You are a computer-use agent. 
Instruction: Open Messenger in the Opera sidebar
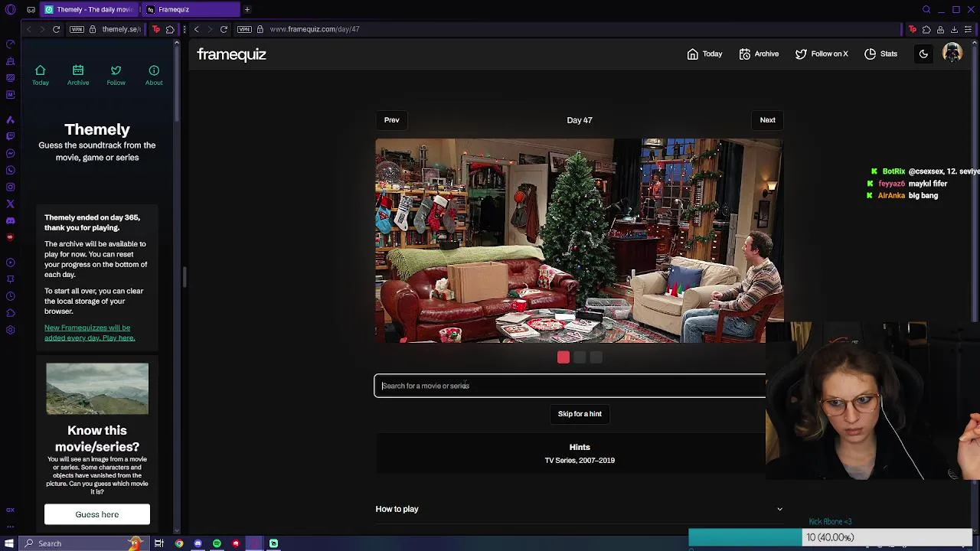pyautogui.click(x=10, y=153)
